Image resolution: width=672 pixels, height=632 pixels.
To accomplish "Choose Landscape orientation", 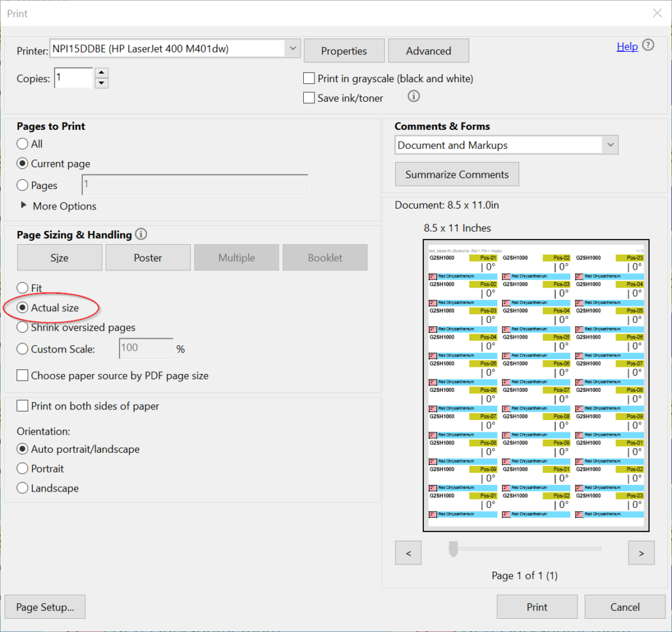I will (x=23, y=488).
